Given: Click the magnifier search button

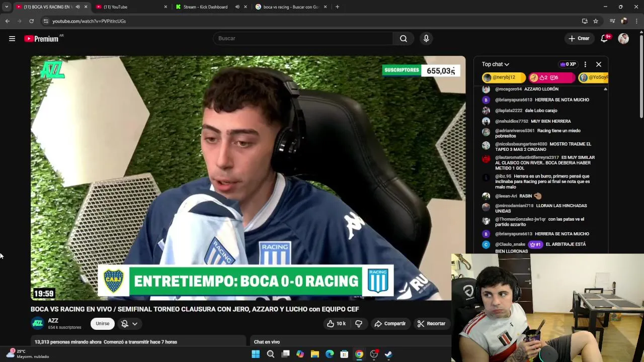Looking at the screenshot, I should click(x=404, y=38).
